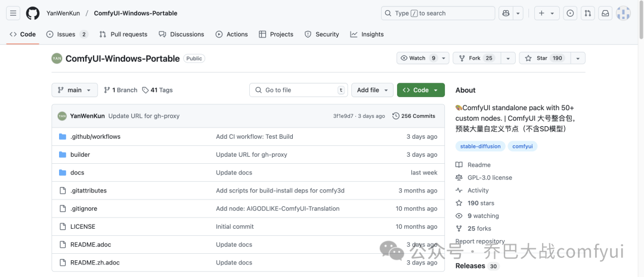The height and width of the screenshot is (277, 644).
Task: Open the Pull requests icon in the header
Action: coord(588,13)
